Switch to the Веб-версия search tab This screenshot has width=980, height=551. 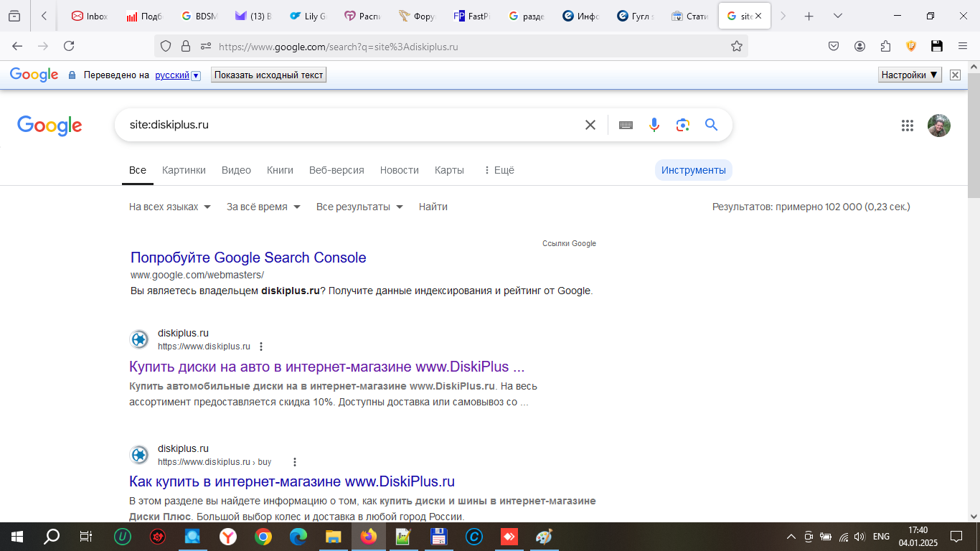tap(336, 170)
